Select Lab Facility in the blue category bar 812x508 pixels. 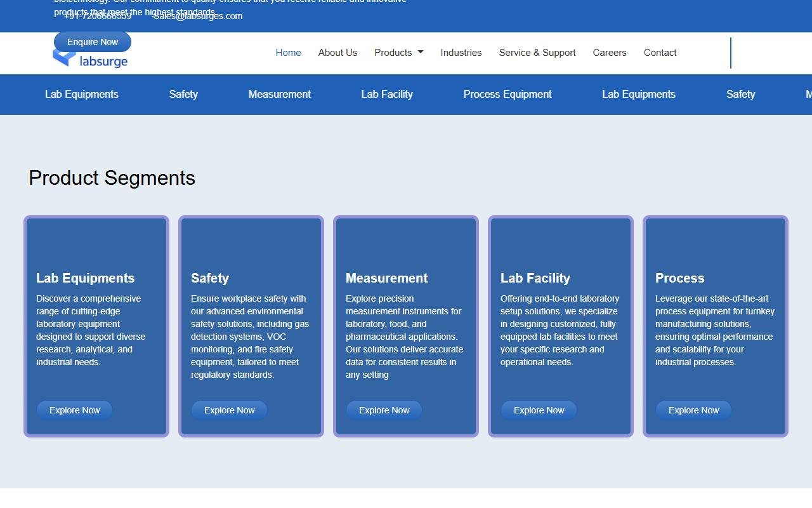(387, 94)
